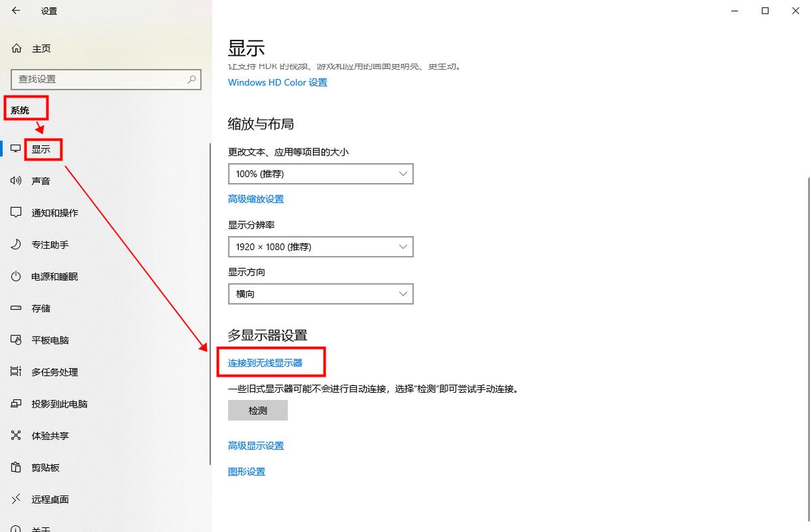The height and width of the screenshot is (532, 811).
Task: Open the 显示方向 orientation dropdown
Action: 320,293
